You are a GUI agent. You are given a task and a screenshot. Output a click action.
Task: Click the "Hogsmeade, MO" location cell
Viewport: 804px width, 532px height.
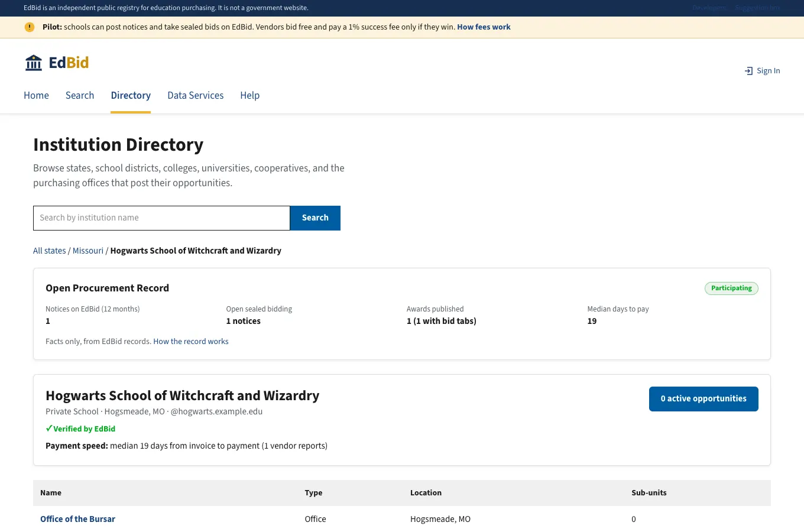click(x=440, y=519)
